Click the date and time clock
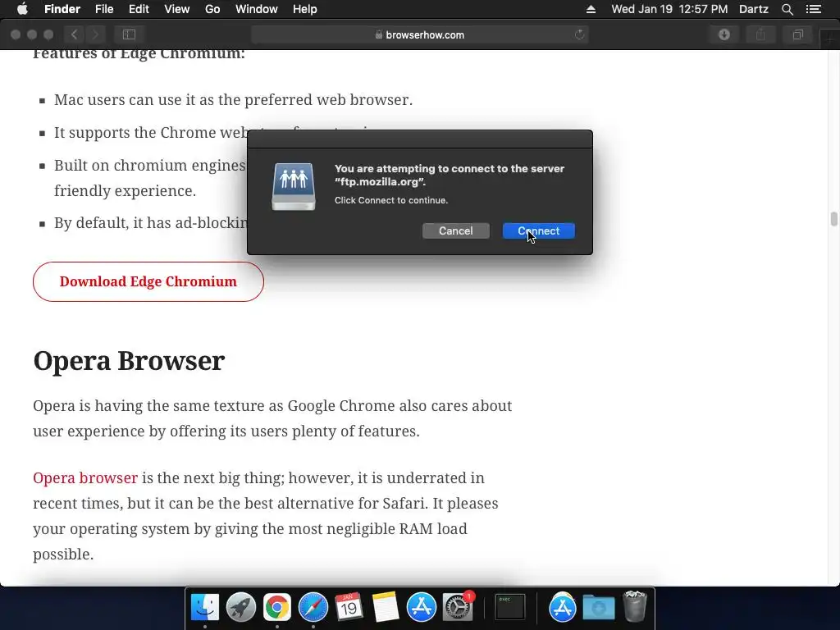 point(669,9)
